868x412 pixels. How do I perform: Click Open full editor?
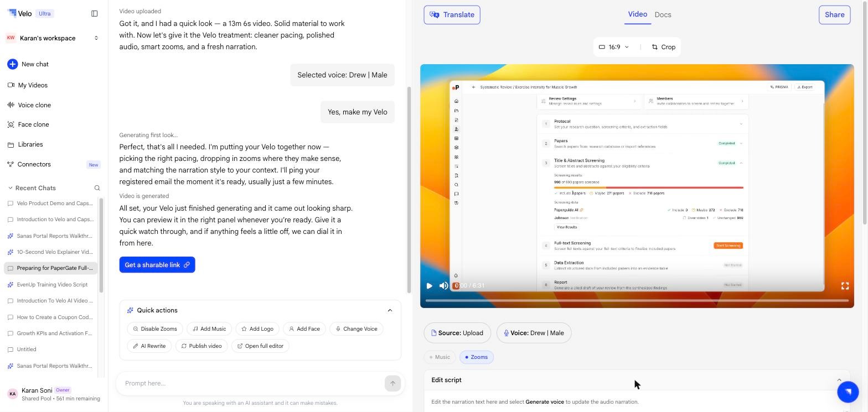[260, 346]
